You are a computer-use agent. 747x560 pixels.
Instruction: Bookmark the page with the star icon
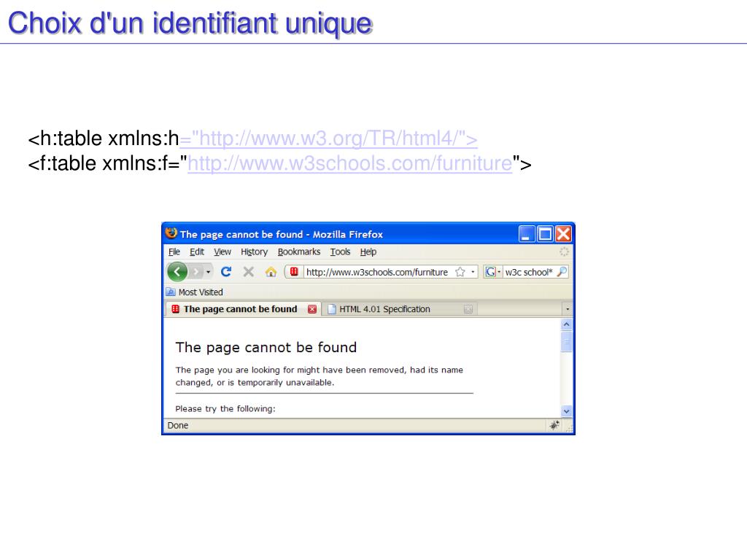click(460, 272)
